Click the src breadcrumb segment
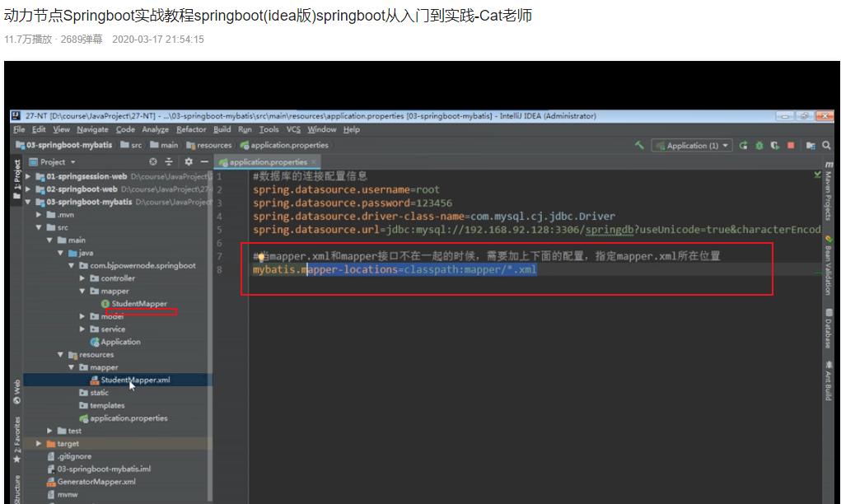The height and width of the screenshot is (504, 841). point(132,145)
